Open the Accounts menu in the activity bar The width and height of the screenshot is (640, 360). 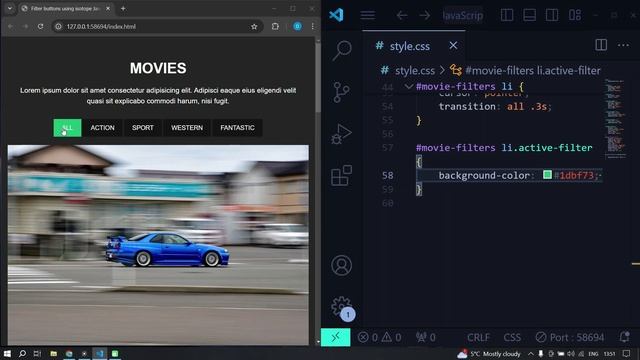point(341,265)
